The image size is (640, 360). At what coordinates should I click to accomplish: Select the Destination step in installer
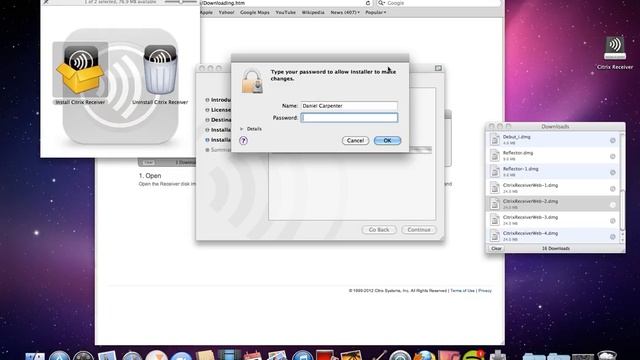point(218,120)
